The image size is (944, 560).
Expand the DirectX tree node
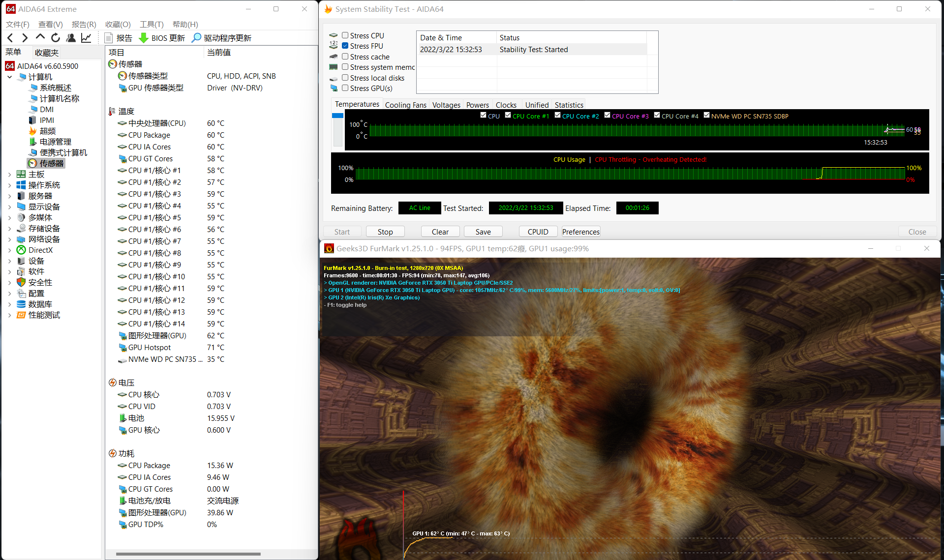point(9,250)
